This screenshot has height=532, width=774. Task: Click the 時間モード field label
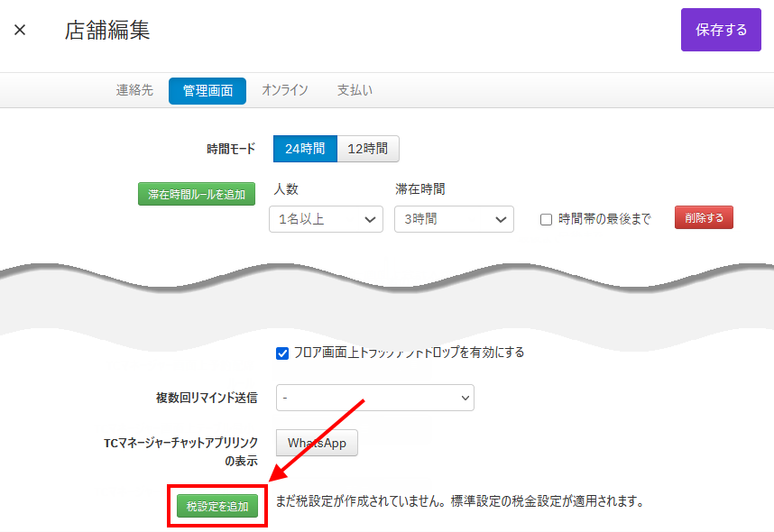point(231,149)
